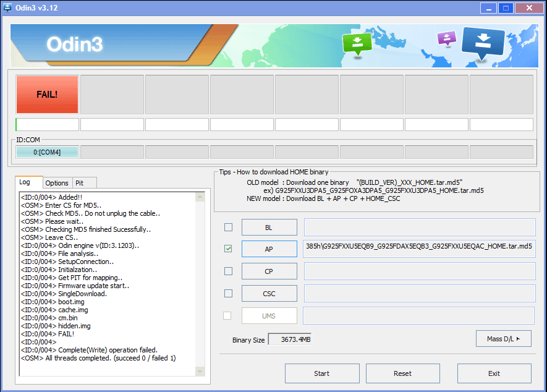Click the Reset button
The height and width of the screenshot is (392, 547).
[403, 373]
